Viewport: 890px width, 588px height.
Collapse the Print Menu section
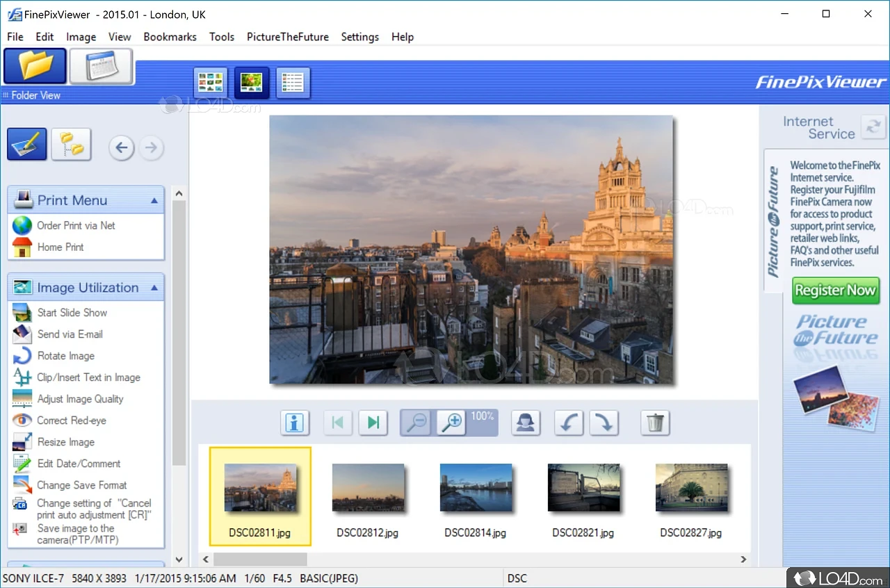click(154, 201)
